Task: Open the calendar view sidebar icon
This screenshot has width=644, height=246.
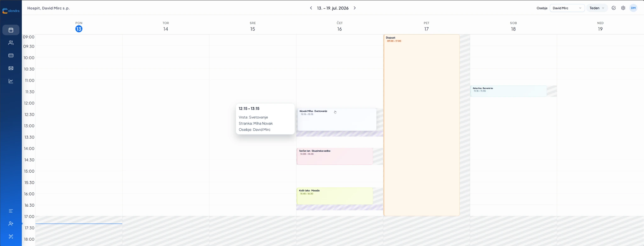Action: [x=11, y=30]
